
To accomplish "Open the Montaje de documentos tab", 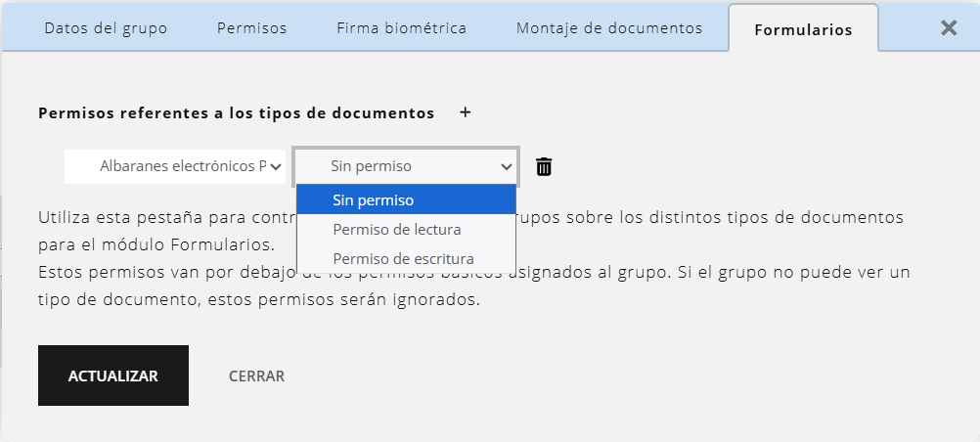I will 609,27.
